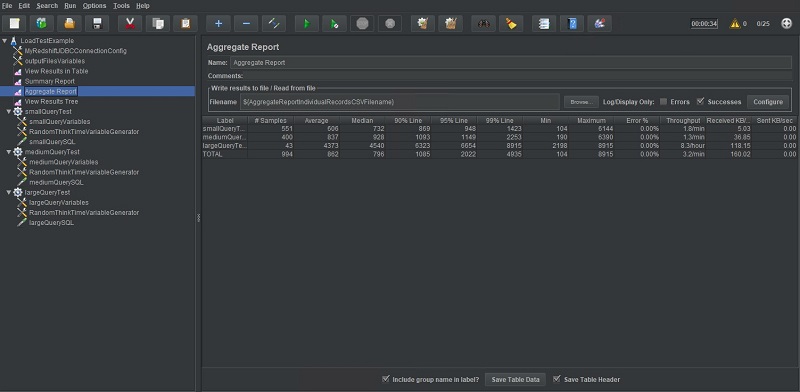Select Summary Report tree node

click(49, 81)
